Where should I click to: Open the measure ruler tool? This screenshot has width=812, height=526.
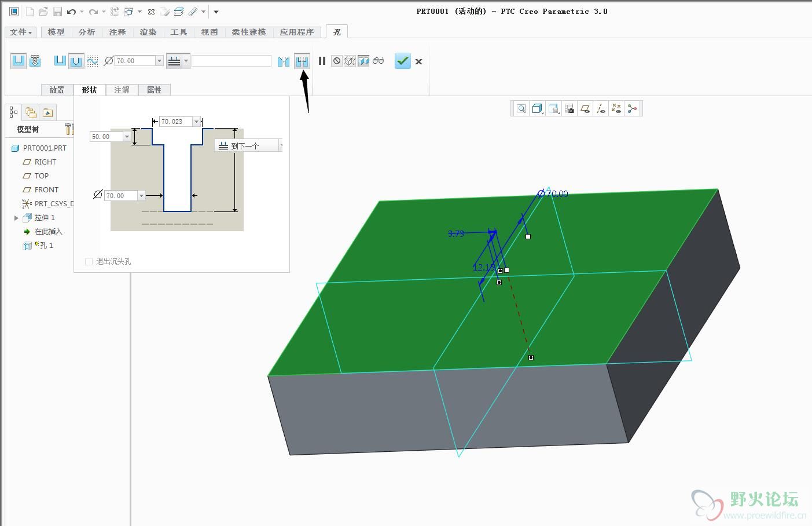coord(193,12)
